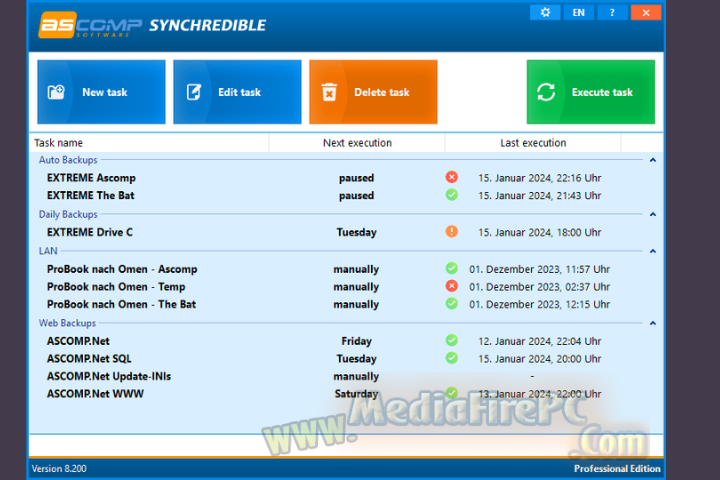Viewport: 720px width, 480px height.
Task: Open settings via the gear icon
Action: 545,12
